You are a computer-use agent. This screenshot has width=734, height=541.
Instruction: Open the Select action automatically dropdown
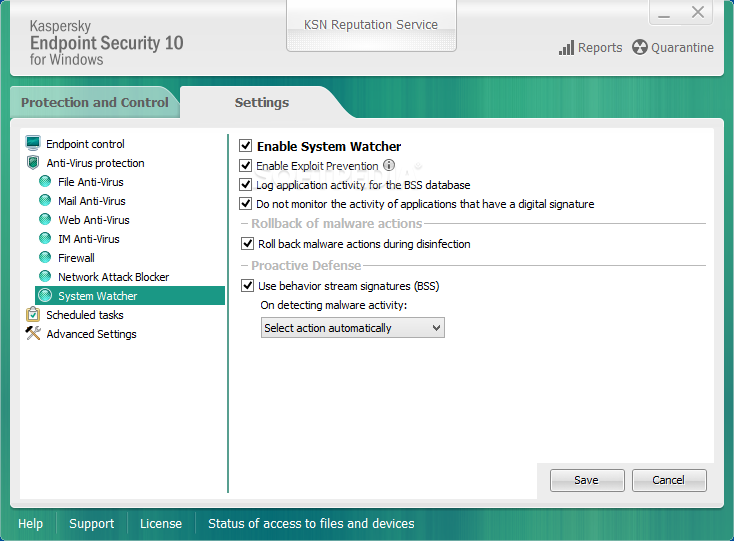[352, 328]
